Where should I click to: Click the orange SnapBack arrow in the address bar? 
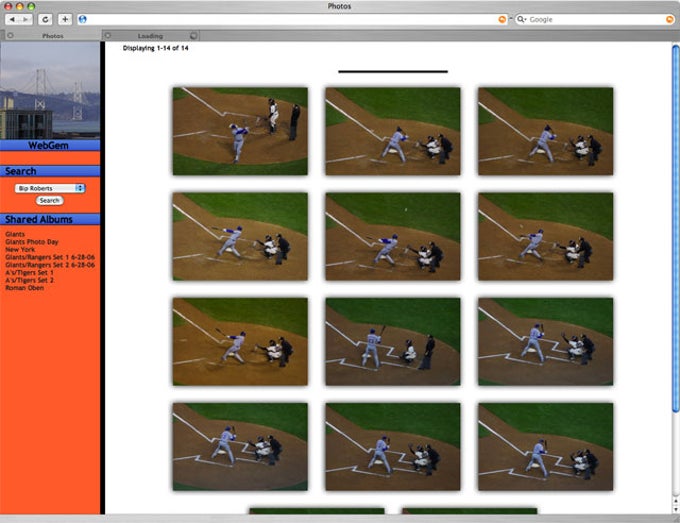click(x=502, y=20)
